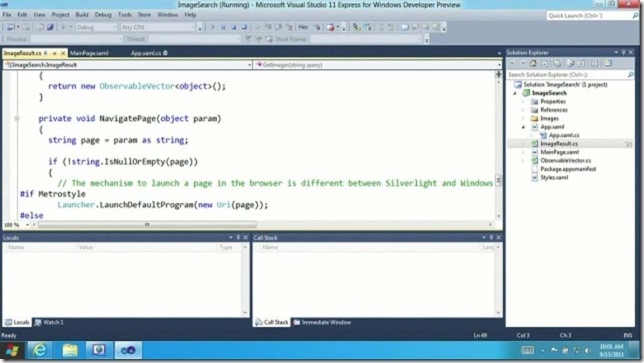
Task: Pin the Call Stack panel
Action: tap(491, 237)
